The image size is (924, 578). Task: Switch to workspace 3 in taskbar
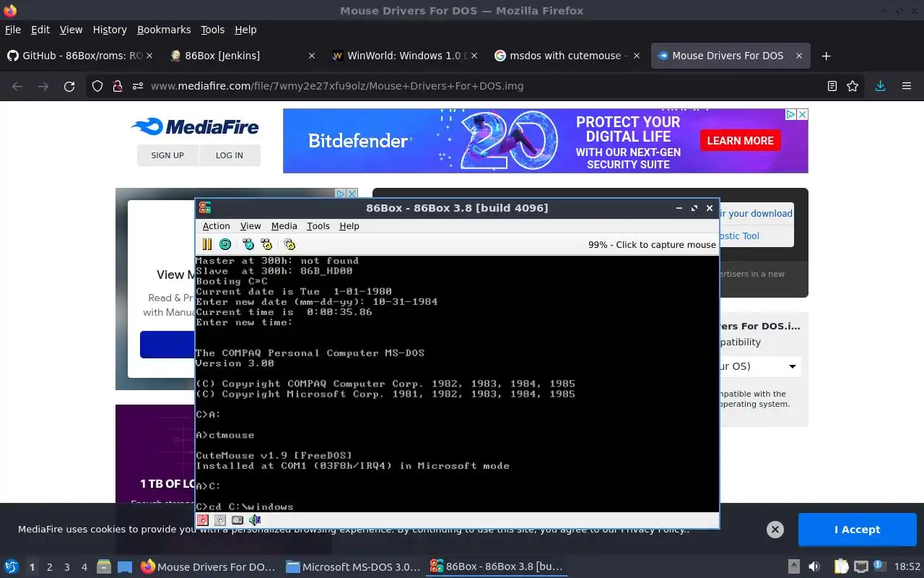tap(66, 567)
